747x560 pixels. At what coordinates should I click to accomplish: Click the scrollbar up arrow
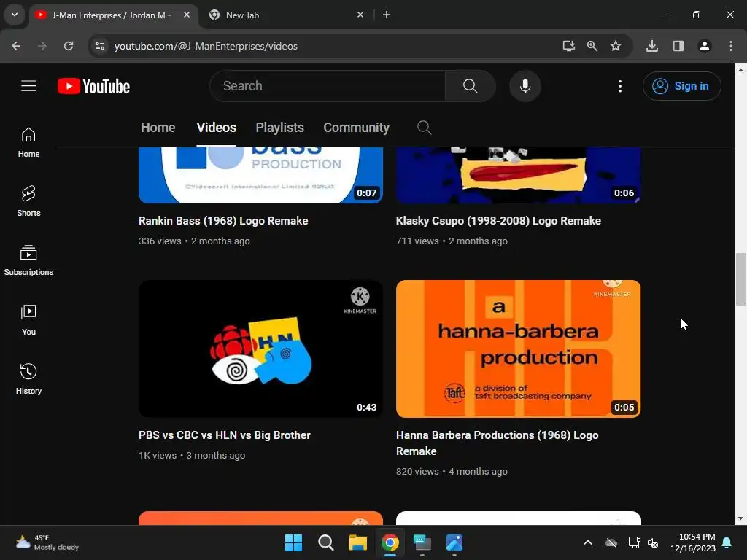740,69
